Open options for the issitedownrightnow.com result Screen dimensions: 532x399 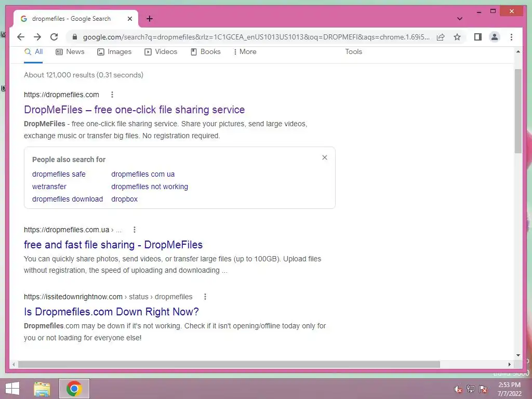[205, 297]
